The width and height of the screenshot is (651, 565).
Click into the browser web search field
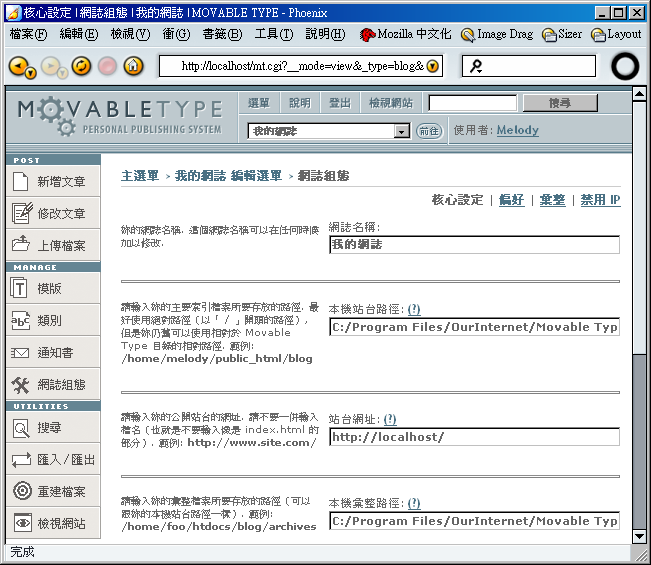coord(529,66)
